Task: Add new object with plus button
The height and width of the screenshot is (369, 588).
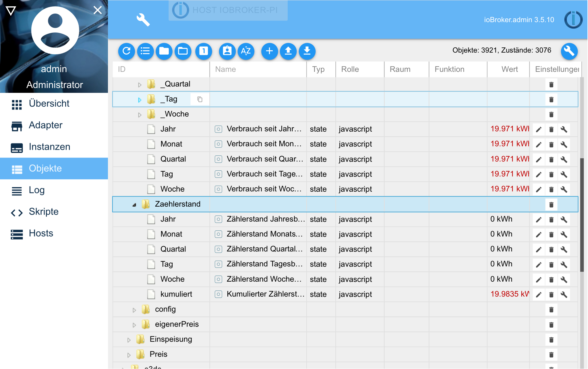Action: pos(269,51)
